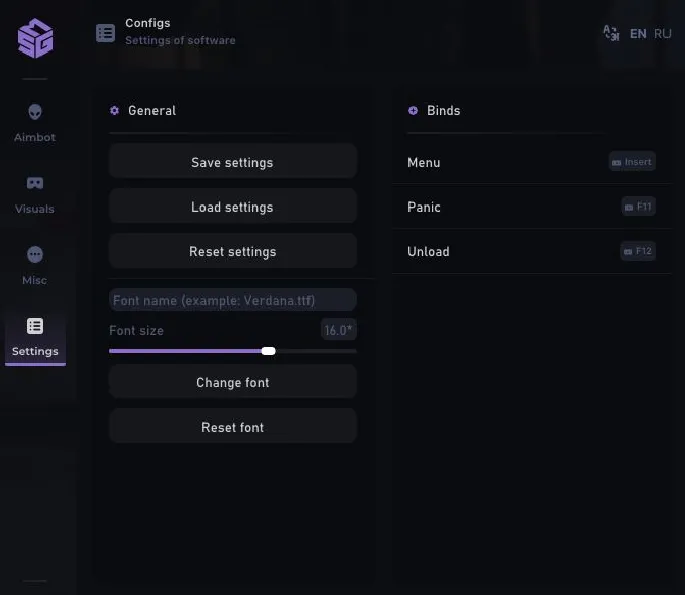
Task: Click the Font size slider handle
Action: click(x=268, y=351)
